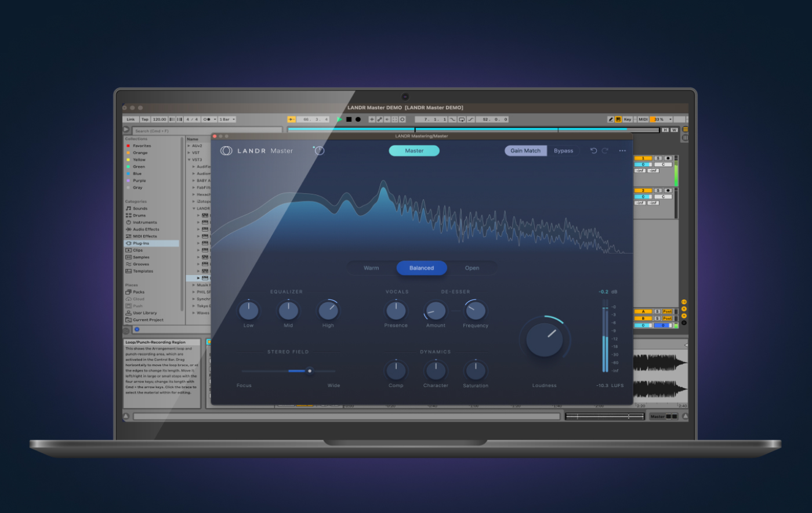Open the three-dot options menu in LANDR
812x513 pixels.
click(x=622, y=151)
